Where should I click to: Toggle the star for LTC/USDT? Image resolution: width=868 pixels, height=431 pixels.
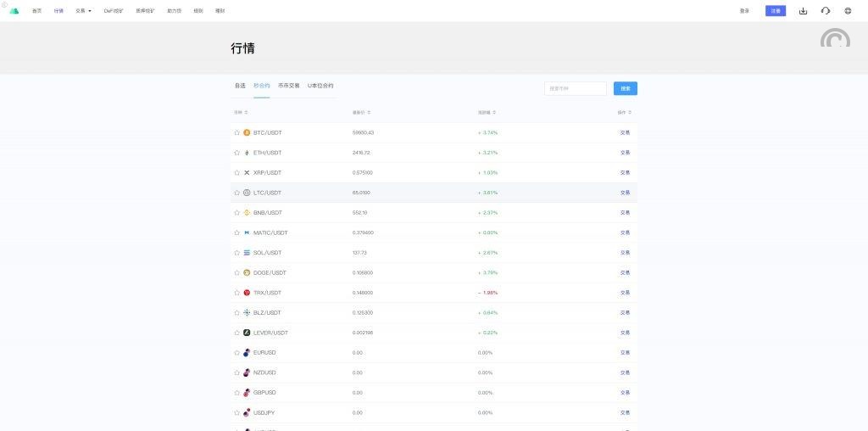pyautogui.click(x=237, y=193)
